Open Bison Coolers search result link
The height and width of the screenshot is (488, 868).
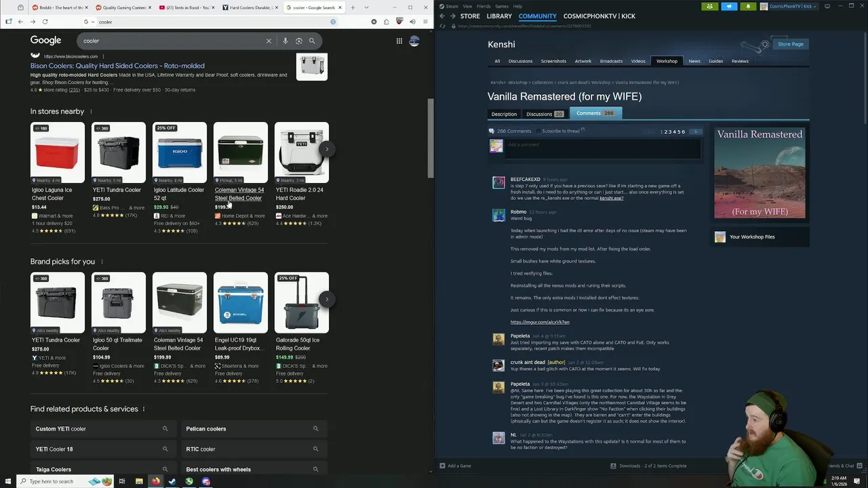117,66
